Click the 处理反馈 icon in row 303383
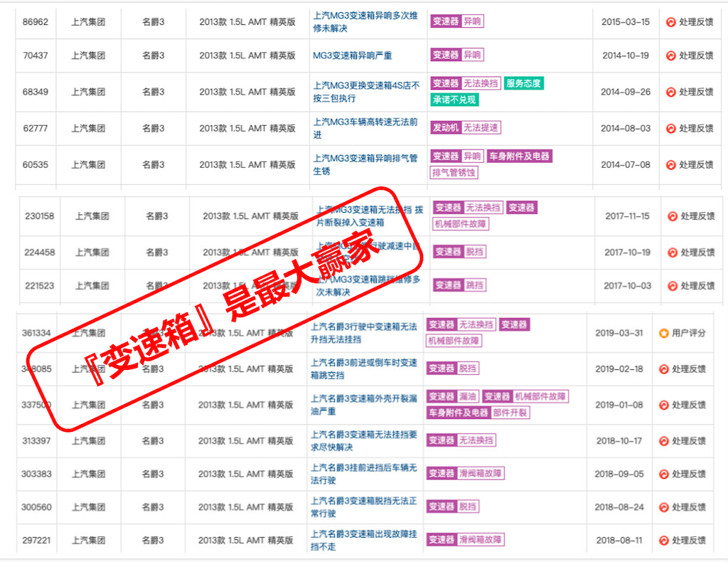Screen dimensions: 728x562 point(664,474)
